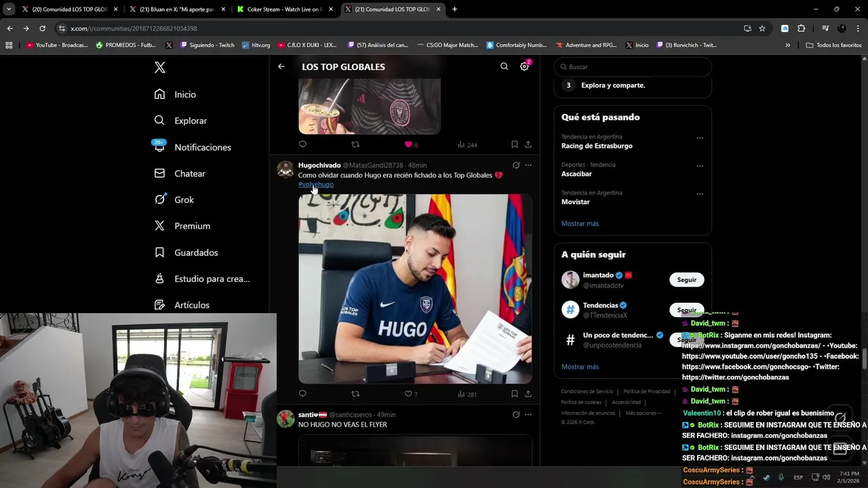This screenshot has height=488, width=868.
Task: Open Movistar trend
Action: point(576,202)
